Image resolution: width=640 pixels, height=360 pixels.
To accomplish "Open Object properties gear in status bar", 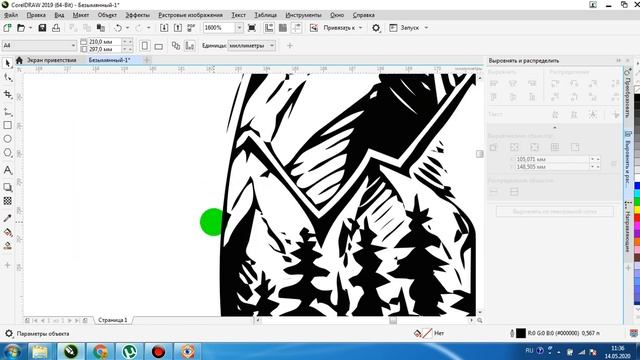I will (9, 333).
